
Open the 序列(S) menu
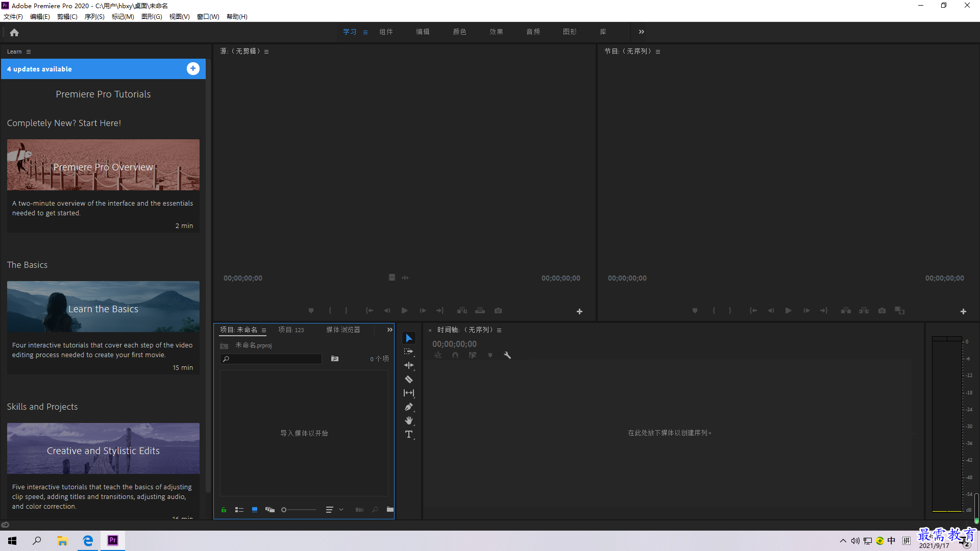pos(94,17)
